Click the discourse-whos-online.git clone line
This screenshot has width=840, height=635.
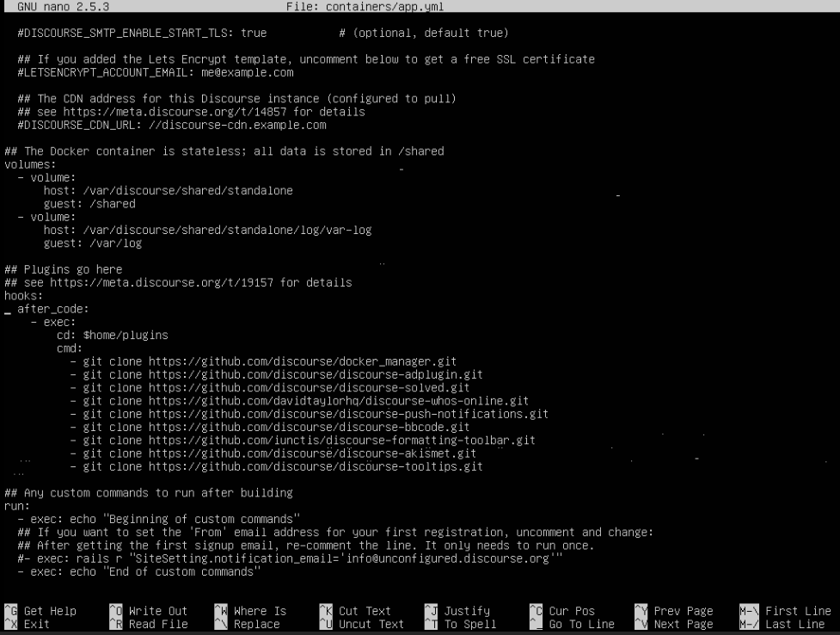click(299, 401)
